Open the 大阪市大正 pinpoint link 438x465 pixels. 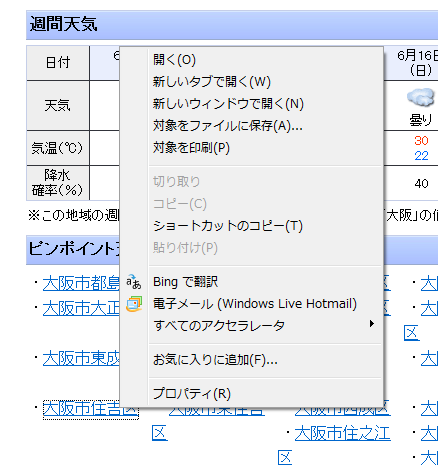(81, 308)
